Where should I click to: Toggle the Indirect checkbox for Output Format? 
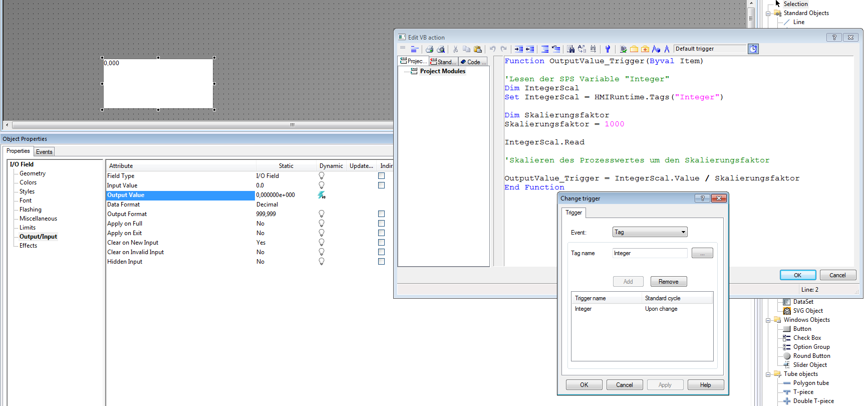[381, 214]
